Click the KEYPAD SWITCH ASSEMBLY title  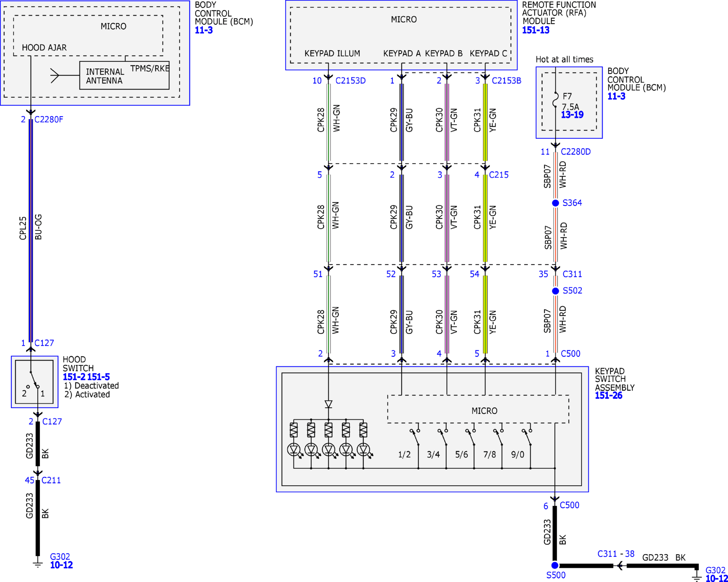point(615,380)
